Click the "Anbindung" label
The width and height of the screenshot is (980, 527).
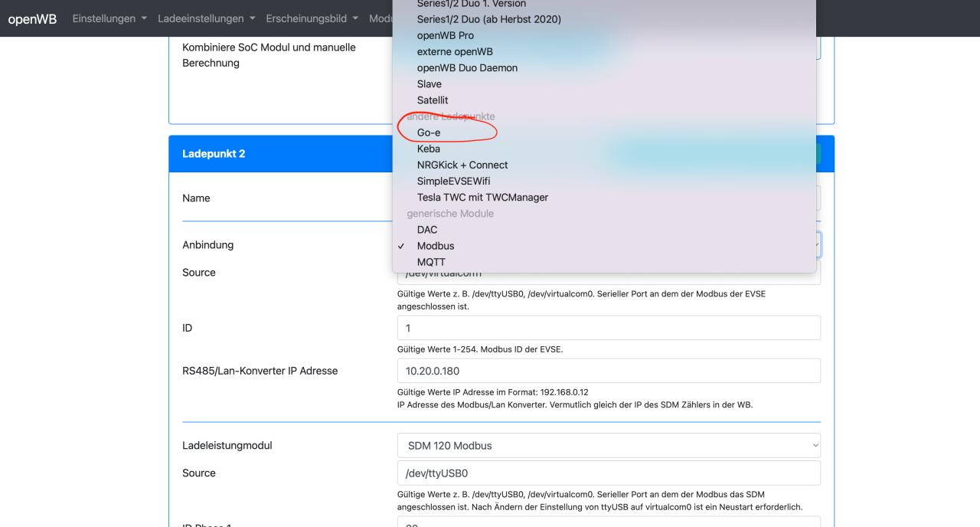pos(207,245)
